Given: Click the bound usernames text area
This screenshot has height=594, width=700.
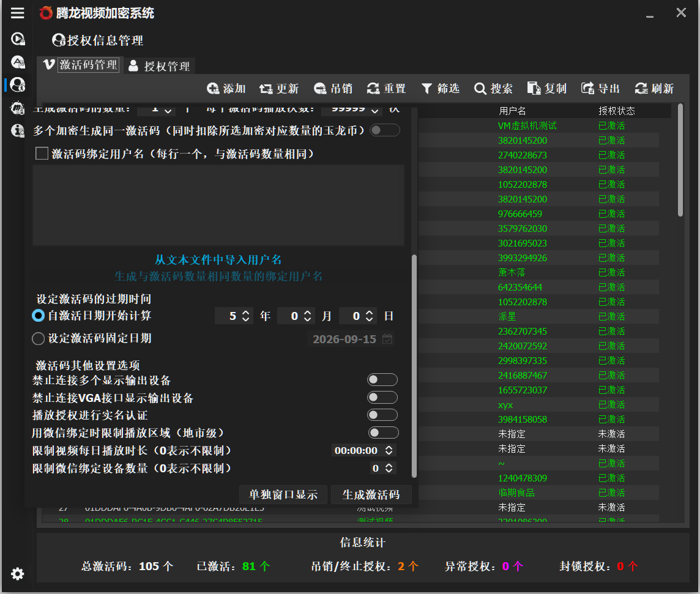Looking at the screenshot, I should point(218,206).
